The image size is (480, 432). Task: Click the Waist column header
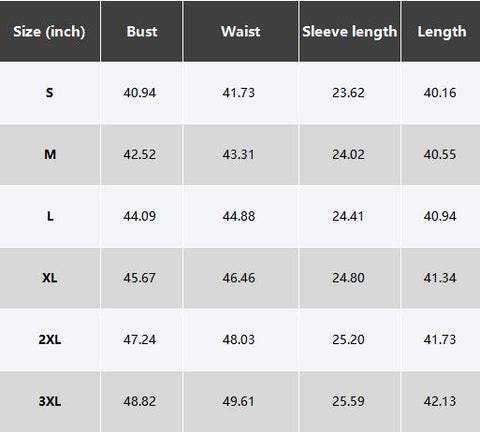(241, 32)
